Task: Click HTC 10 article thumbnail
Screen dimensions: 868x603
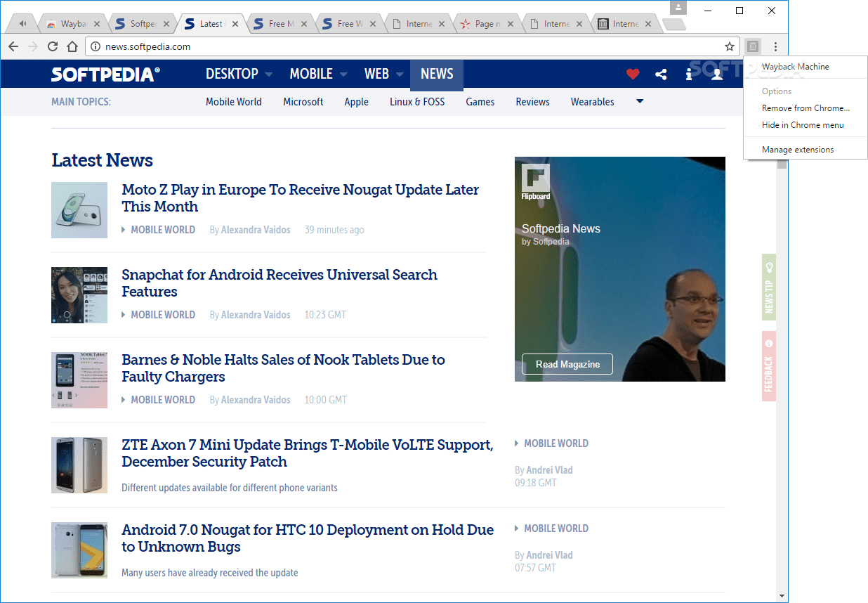Action: pos(79,550)
